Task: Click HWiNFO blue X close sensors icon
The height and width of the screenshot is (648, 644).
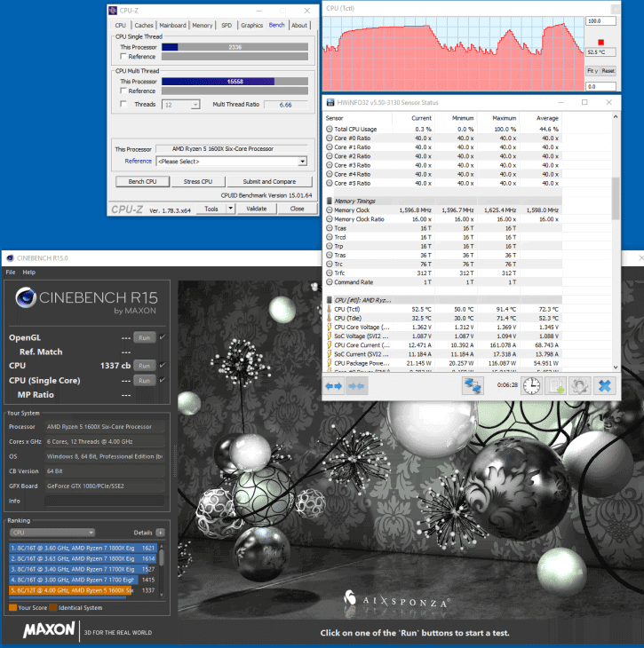Action: (604, 386)
